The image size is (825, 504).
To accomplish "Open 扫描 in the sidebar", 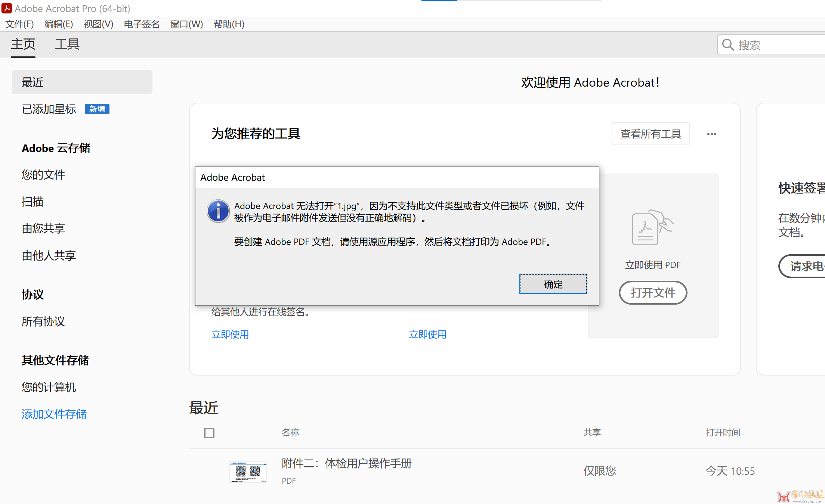I will [33, 202].
